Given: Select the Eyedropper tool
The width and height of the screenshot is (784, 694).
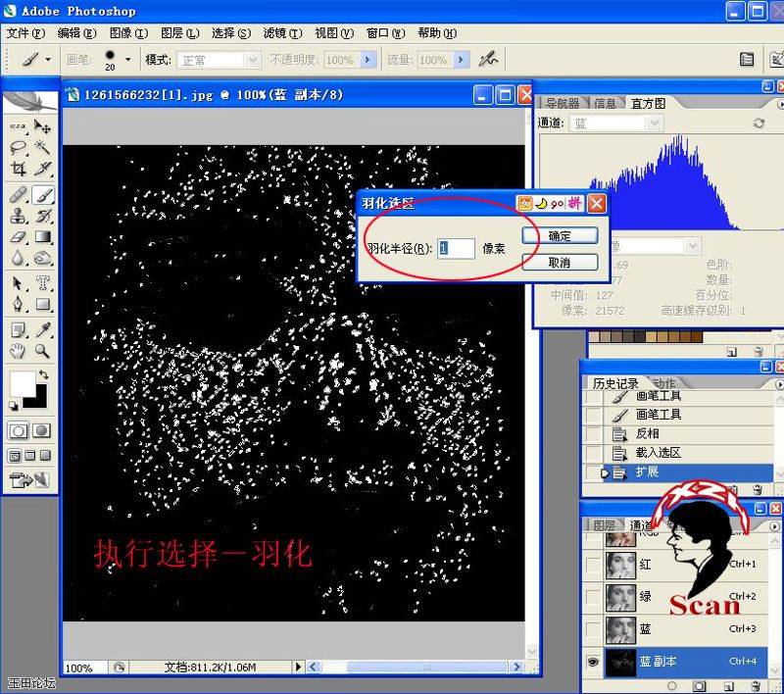Looking at the screenshot, I should pyautogui.click(x=42, y=329).
